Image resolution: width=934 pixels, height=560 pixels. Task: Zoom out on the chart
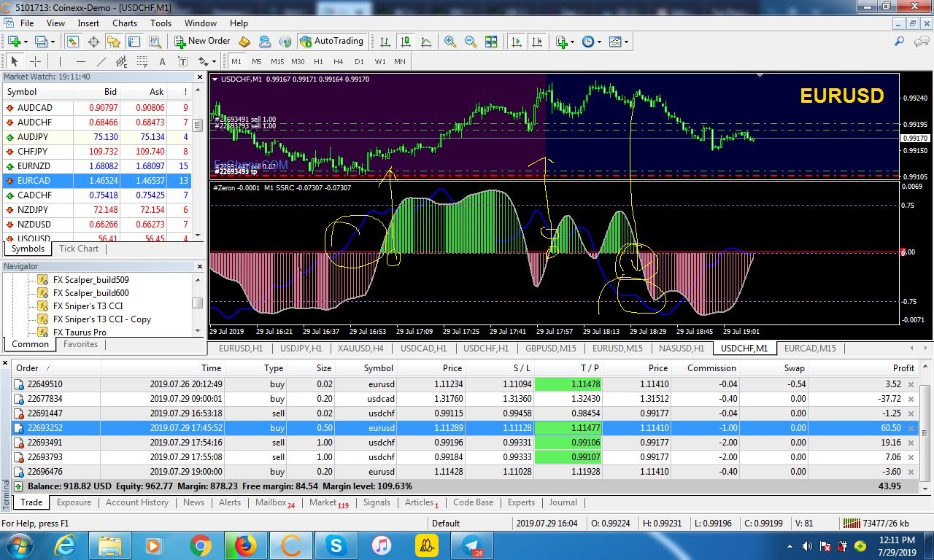pyautogui.click(x=471, y=42)
